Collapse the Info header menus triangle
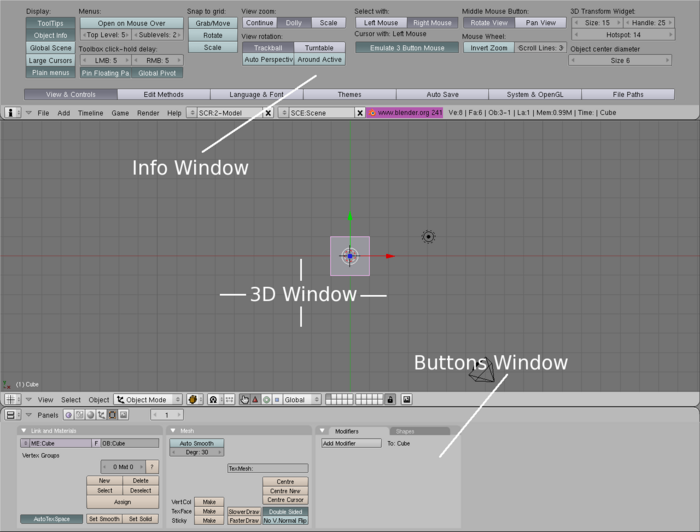700x532 pixels. (29, 113)
